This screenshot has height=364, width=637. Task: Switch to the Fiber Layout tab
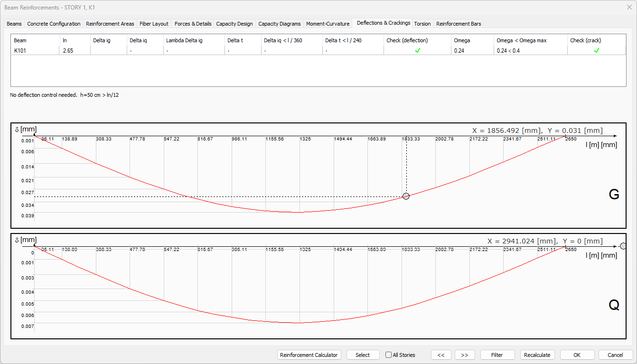(154, 24)
